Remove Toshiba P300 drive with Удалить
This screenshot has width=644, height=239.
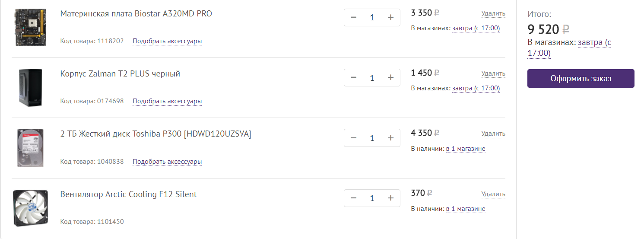(x=493, y=134)
